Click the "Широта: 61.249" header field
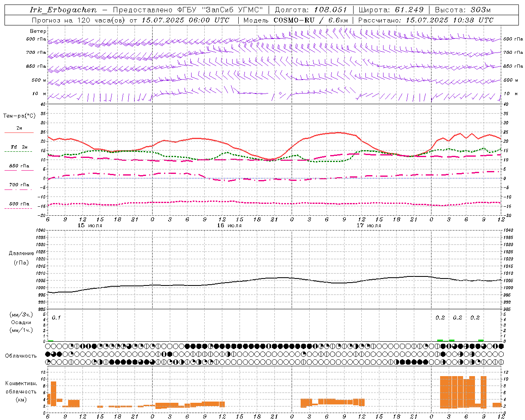The width and height of the screenshot is (525, 420). point(392,10)
